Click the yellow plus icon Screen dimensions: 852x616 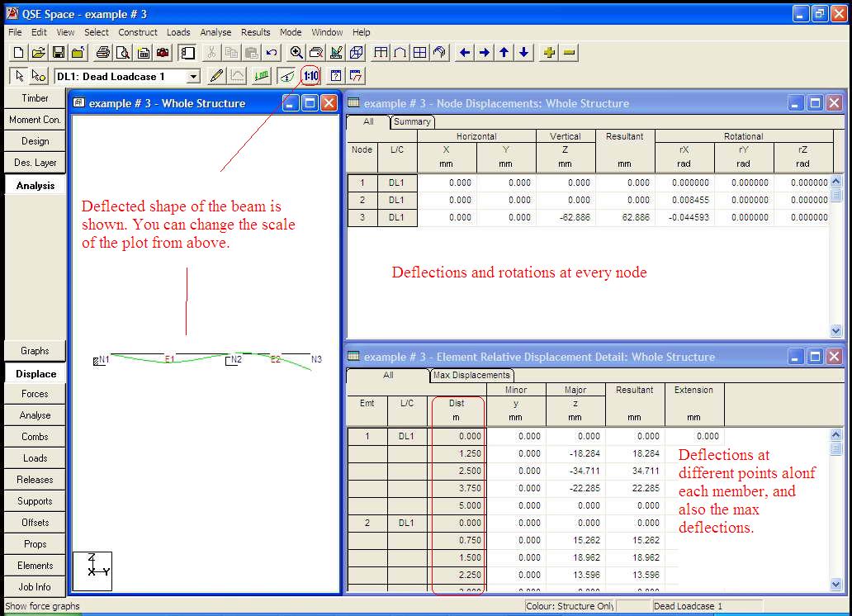tap(549, 53)
